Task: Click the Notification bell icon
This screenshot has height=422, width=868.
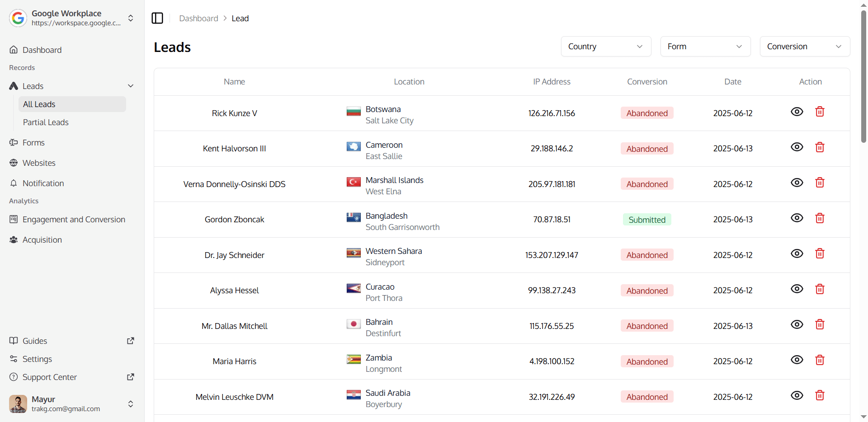Action: click(14, 183)
